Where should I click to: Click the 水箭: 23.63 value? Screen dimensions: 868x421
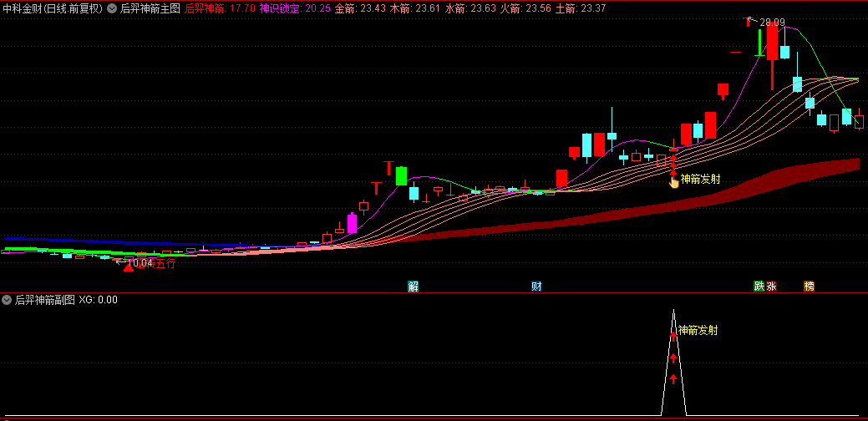click(x=470, y=8)
